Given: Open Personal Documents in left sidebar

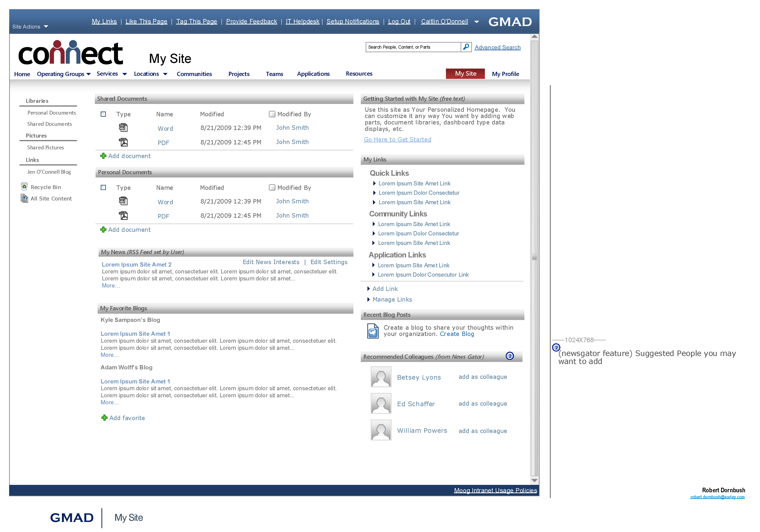Looking at the screenshot, I should 52,113.
